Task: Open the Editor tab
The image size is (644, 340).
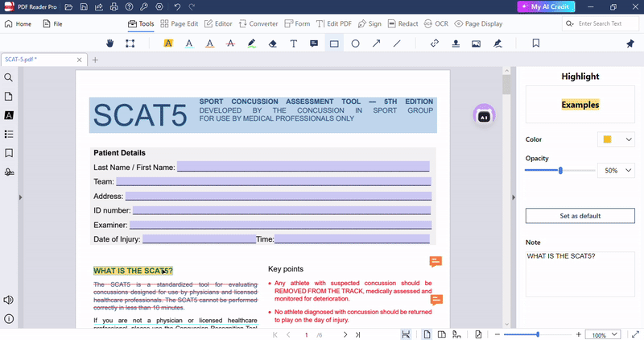Action: click(218, 24)
